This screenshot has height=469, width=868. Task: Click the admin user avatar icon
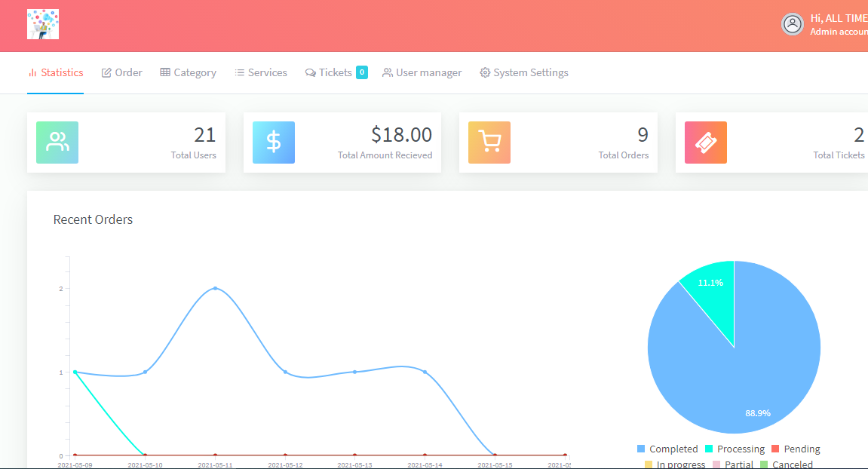point(792,24)
